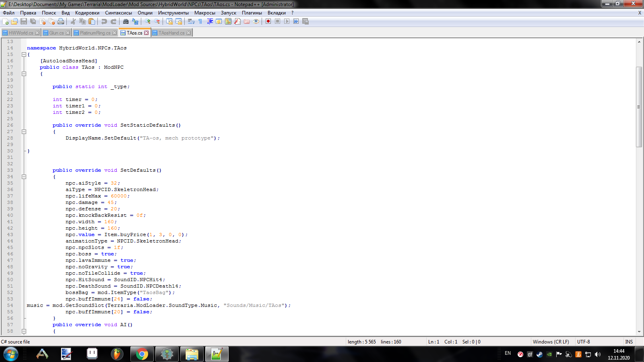644x362 pixels.
Task: Close the Glun.cs tab
Action: click(68, 33)
